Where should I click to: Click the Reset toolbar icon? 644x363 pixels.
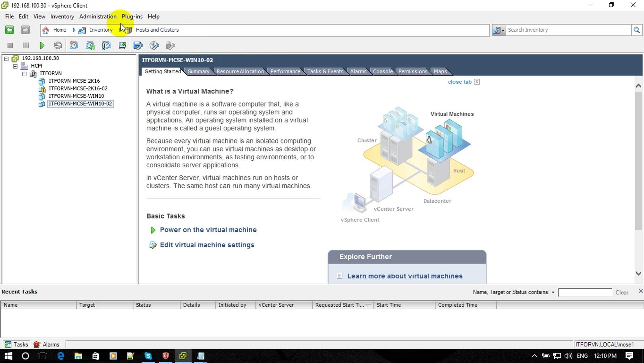58,45
